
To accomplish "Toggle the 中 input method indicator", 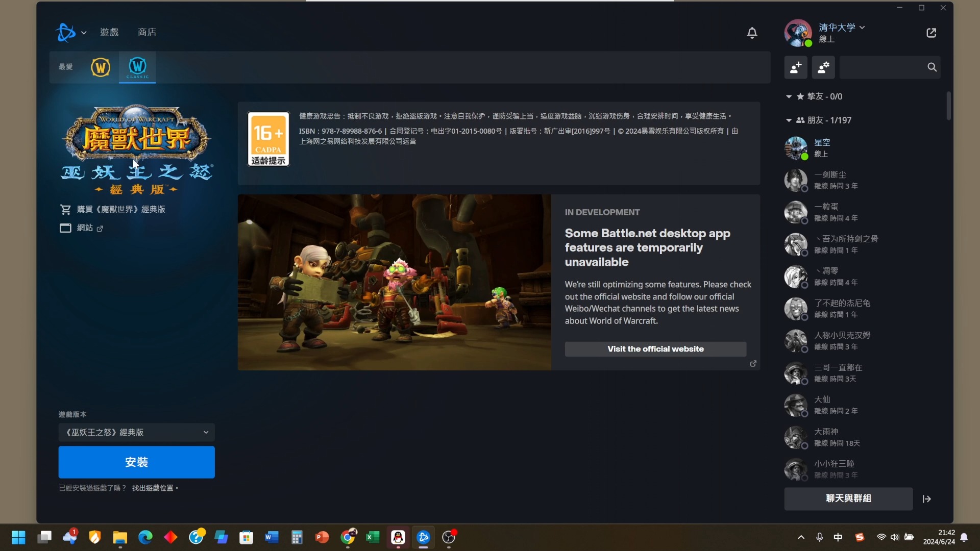I will pos(838,537).
